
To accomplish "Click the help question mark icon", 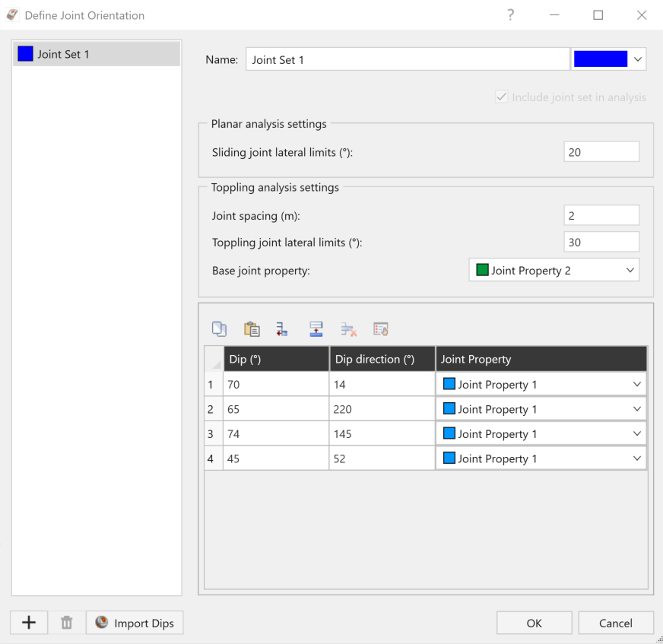I will tap(511, 15).
